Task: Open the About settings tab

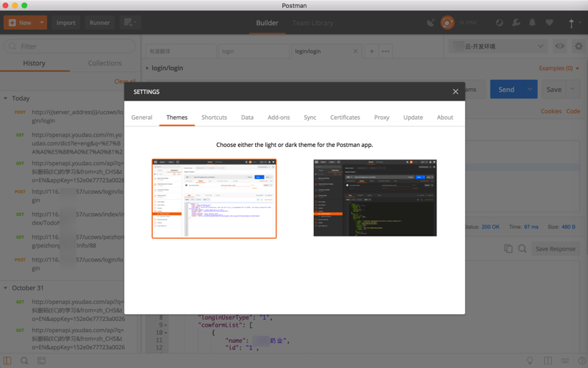Action: pos(445,118)
